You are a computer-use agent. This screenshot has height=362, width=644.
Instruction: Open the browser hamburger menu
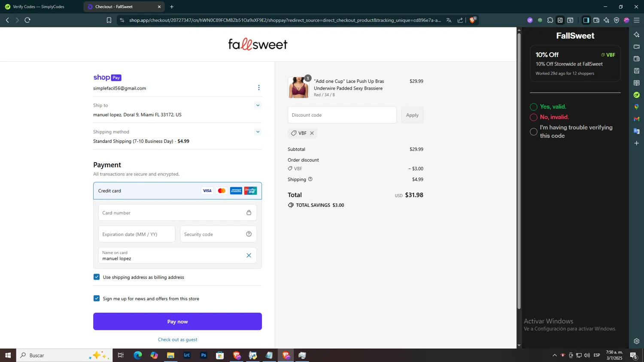[637, 20]
